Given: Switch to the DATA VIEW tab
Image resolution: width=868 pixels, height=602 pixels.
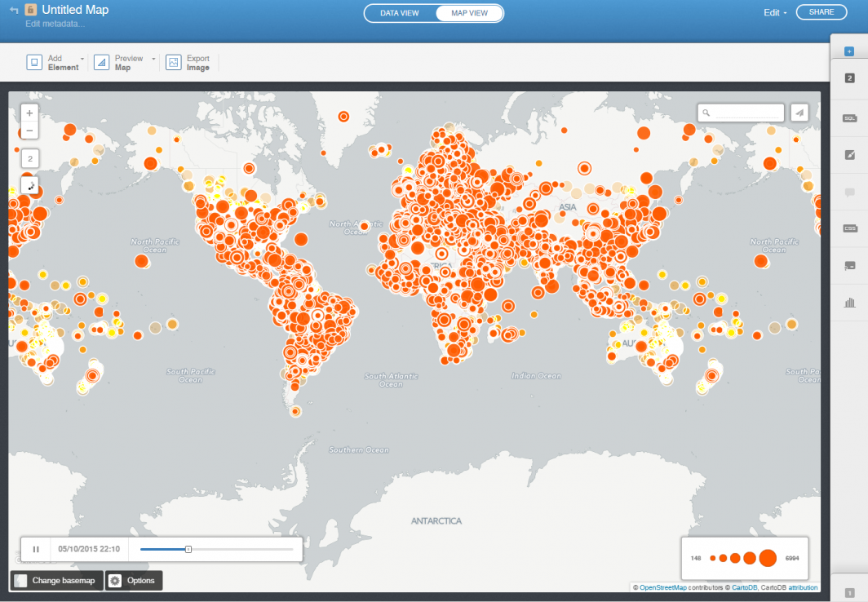Looking at the screenshot, I should (399, 12).
